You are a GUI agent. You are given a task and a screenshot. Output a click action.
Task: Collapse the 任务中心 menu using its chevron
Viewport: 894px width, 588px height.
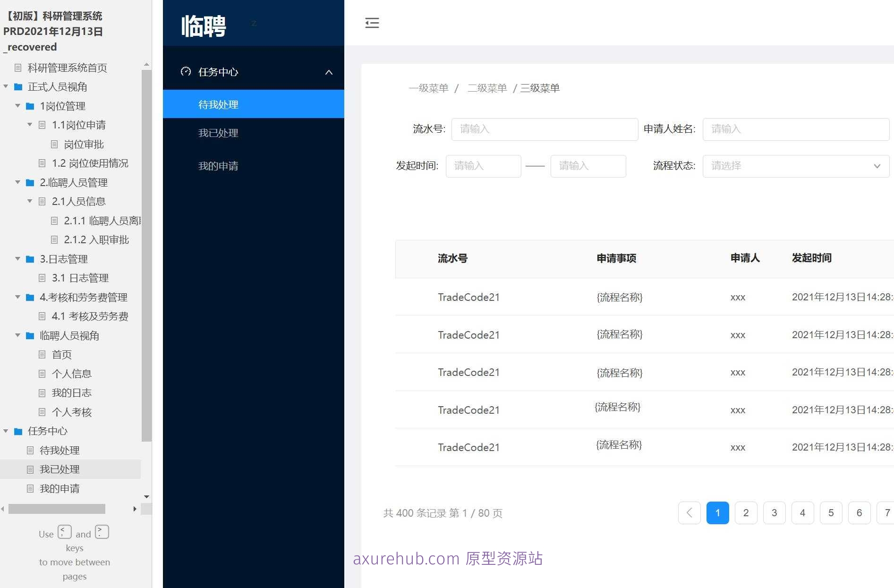point(329,72)
